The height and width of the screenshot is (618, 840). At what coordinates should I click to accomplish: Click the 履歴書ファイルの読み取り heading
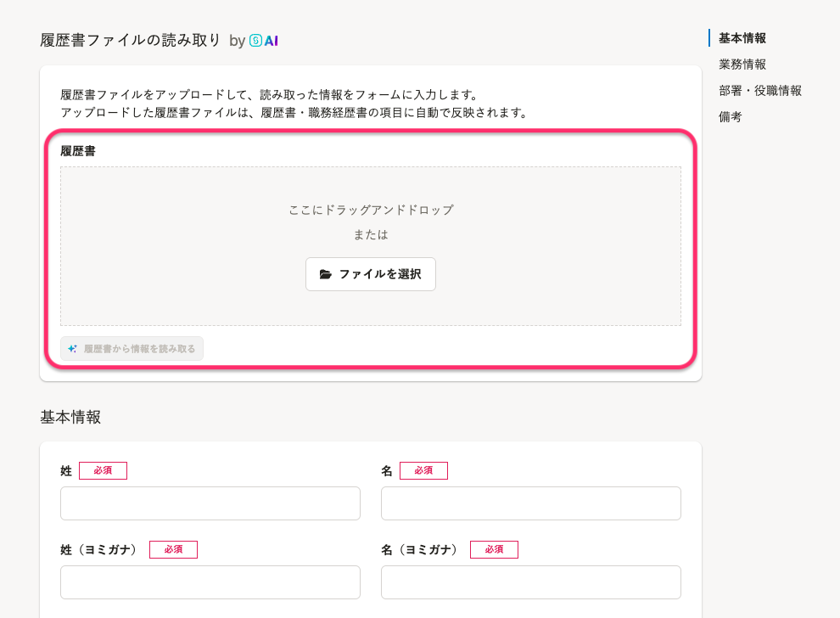(130, 41)
